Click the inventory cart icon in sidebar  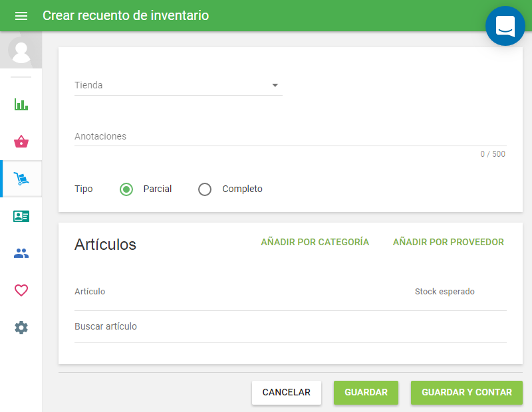coord(21,179)
